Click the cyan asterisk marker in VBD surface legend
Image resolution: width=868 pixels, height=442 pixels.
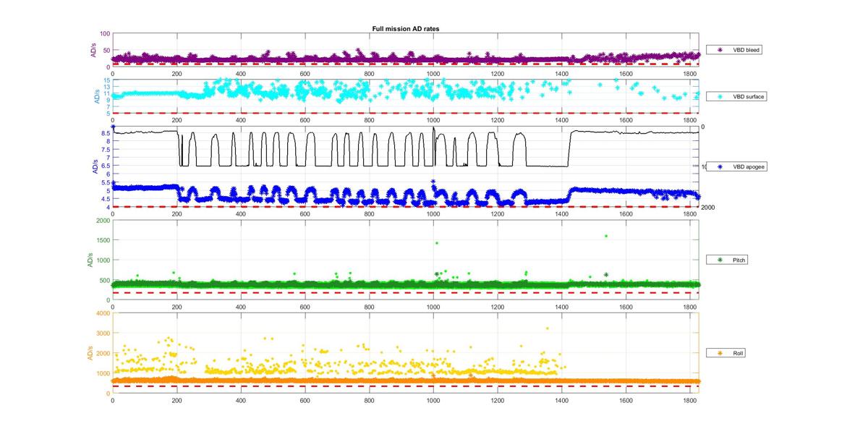coord(719,96)
